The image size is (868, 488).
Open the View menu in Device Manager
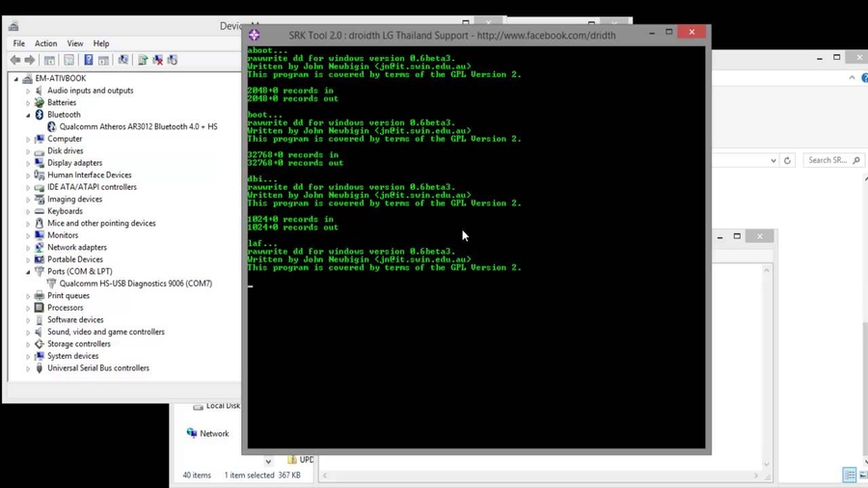tap(74, 43)
